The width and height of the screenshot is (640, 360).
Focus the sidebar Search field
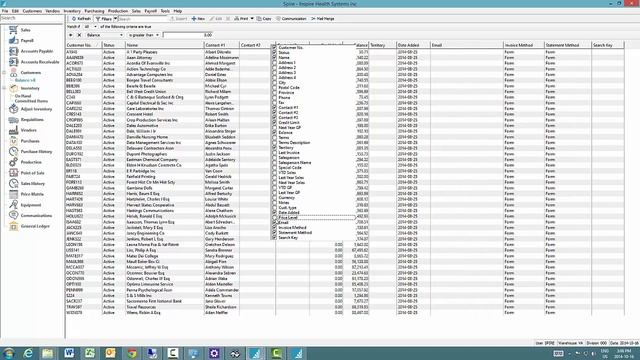32,18
